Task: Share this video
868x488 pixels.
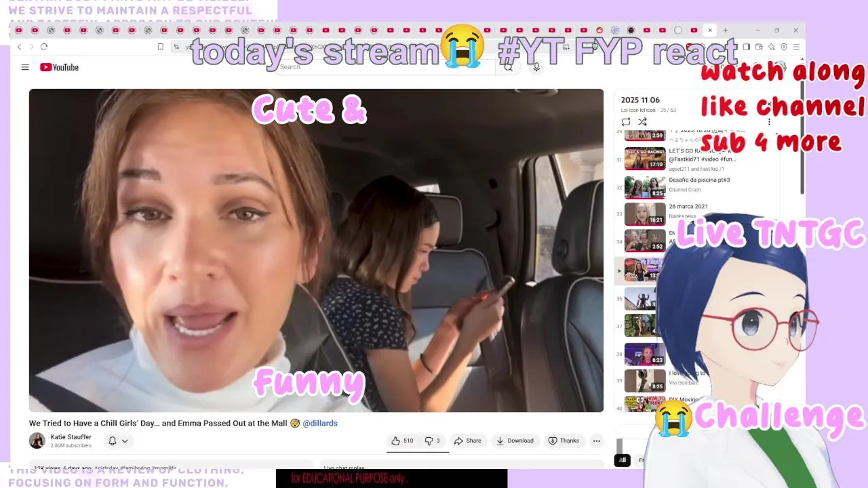Action: [467, 441]
